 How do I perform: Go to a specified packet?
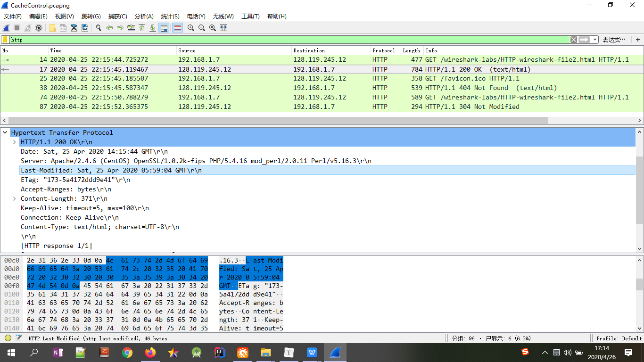[131, 28]
